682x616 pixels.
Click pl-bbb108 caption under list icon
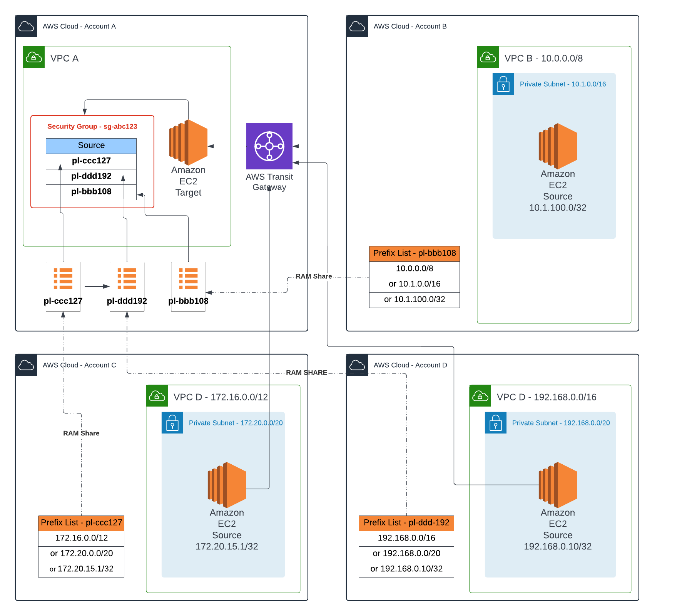tap(188, 301)
